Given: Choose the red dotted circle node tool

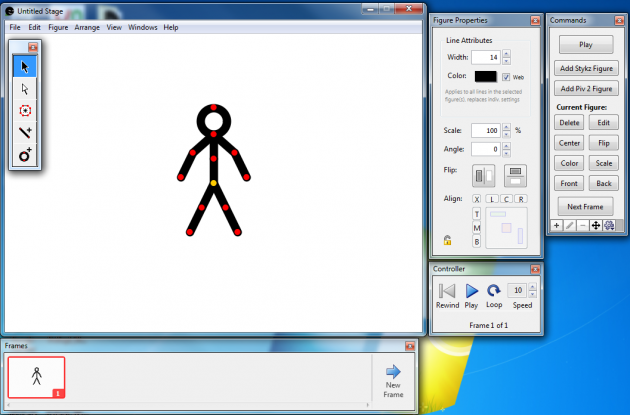Looking at the screenshot, I should [24, 111].
